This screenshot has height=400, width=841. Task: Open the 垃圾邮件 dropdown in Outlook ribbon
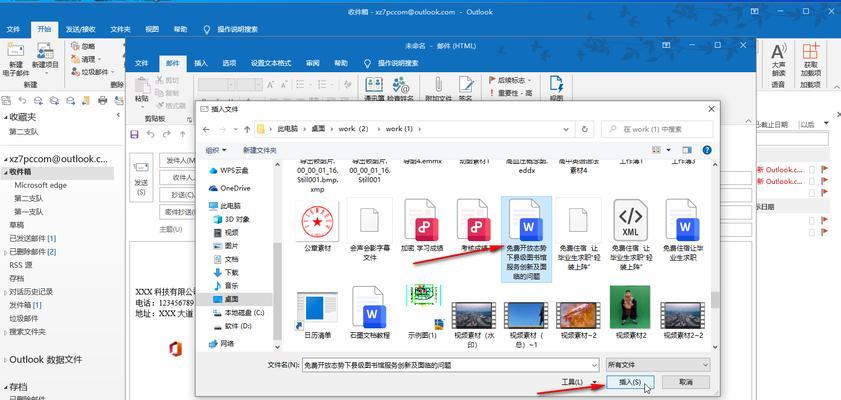coord(93,72)
